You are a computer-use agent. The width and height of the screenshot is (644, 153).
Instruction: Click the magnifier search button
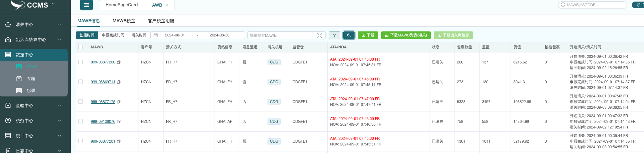click(x=349, y=35)
